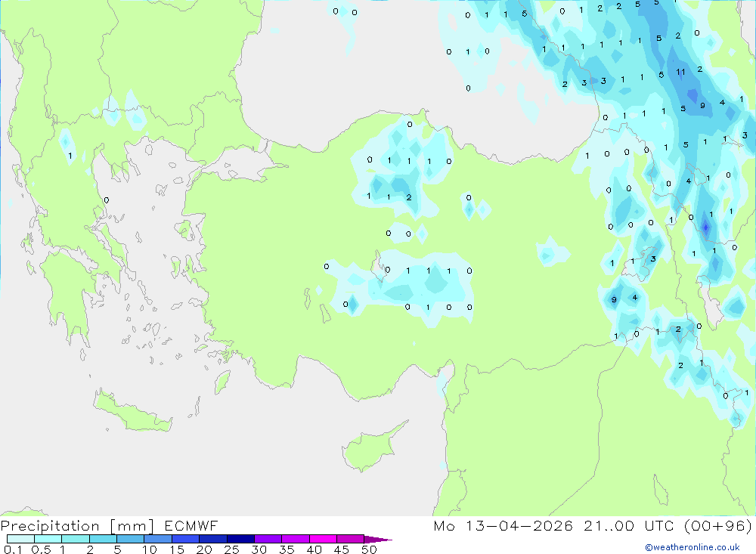Pick the 1–2 mm legend swatch
756x554 pixels.
tap(76, 539)
